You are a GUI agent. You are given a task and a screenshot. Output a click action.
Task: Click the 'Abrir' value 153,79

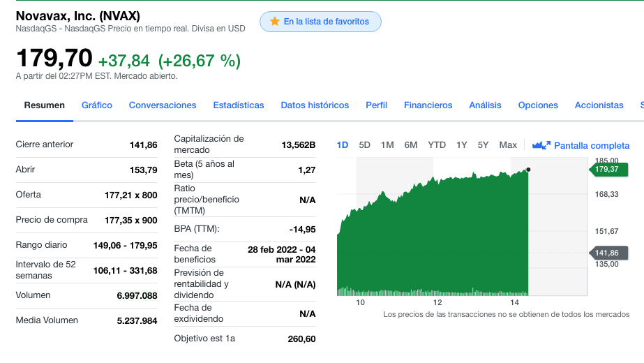[143, 170]
